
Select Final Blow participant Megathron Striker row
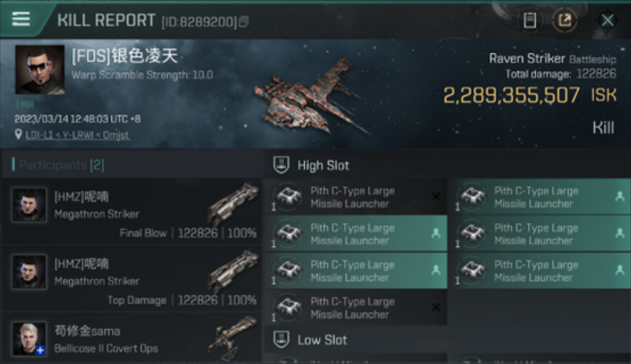pyautogui.click(x=132, y=212)
